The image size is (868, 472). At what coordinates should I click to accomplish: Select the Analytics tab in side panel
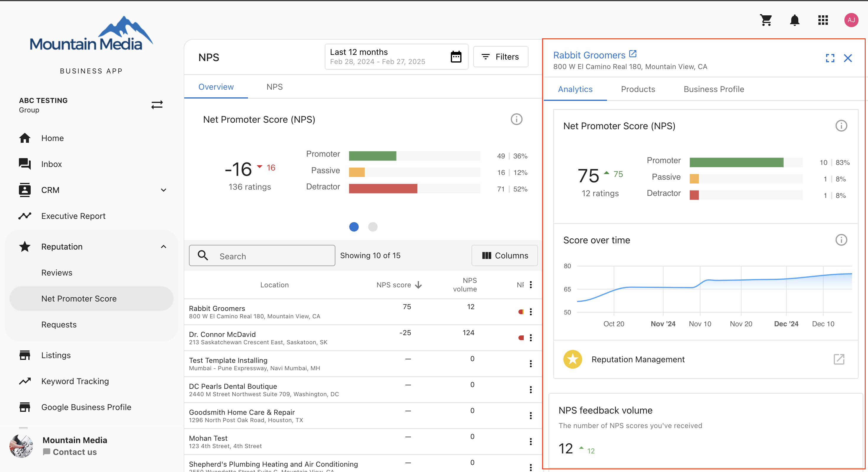[x=575, y=89]
